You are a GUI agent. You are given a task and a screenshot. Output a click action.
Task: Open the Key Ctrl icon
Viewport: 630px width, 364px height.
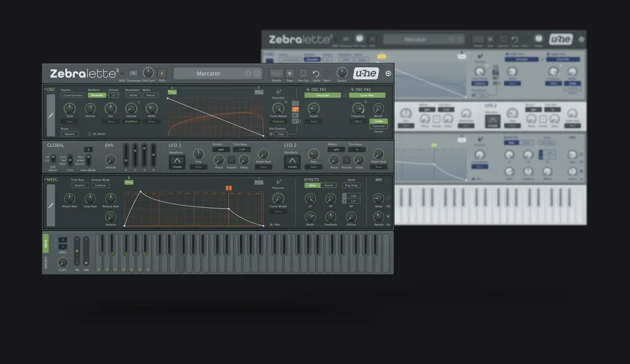[x=303, y=73]
